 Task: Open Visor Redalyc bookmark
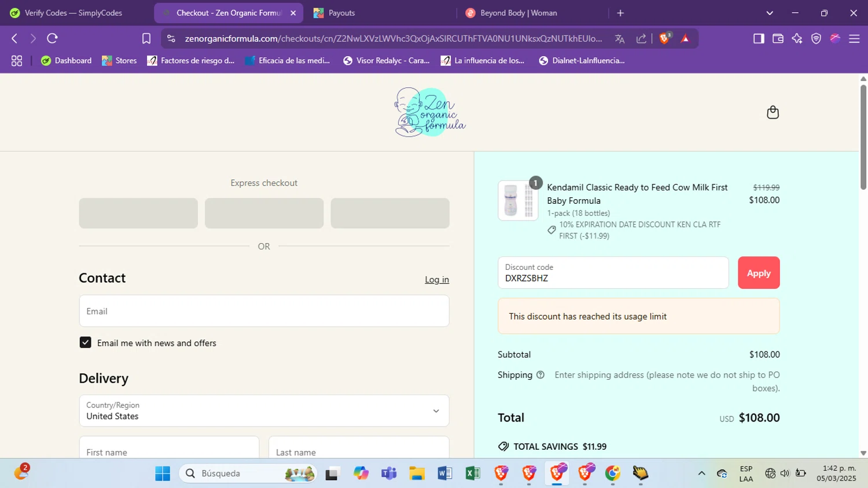point(387,61)
